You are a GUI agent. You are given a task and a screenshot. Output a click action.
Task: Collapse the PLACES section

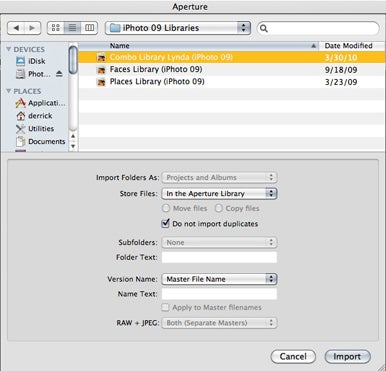9,91
